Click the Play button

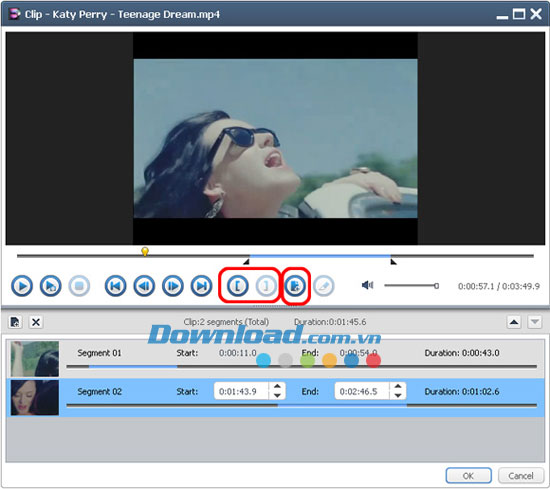pyautogui.click(x=22, y=286)
